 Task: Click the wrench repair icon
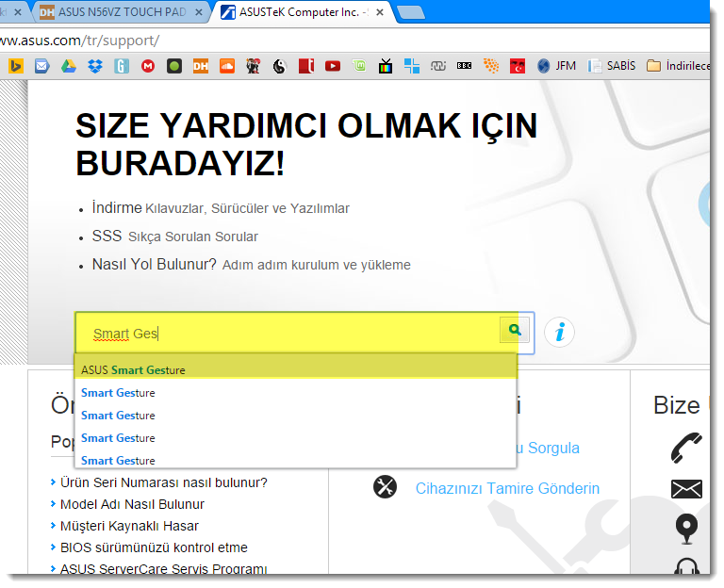click(x=385, y=487)
